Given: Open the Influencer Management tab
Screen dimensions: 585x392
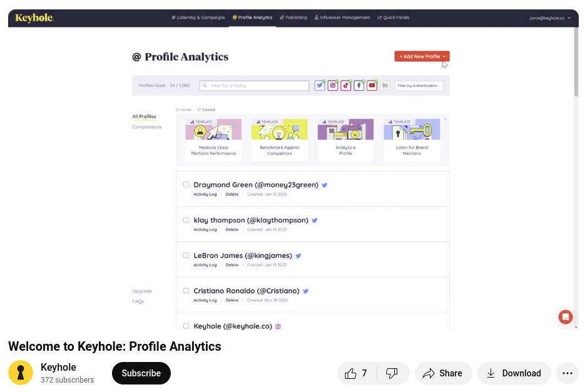Looking at the screenshot, I should click(342, 18).
